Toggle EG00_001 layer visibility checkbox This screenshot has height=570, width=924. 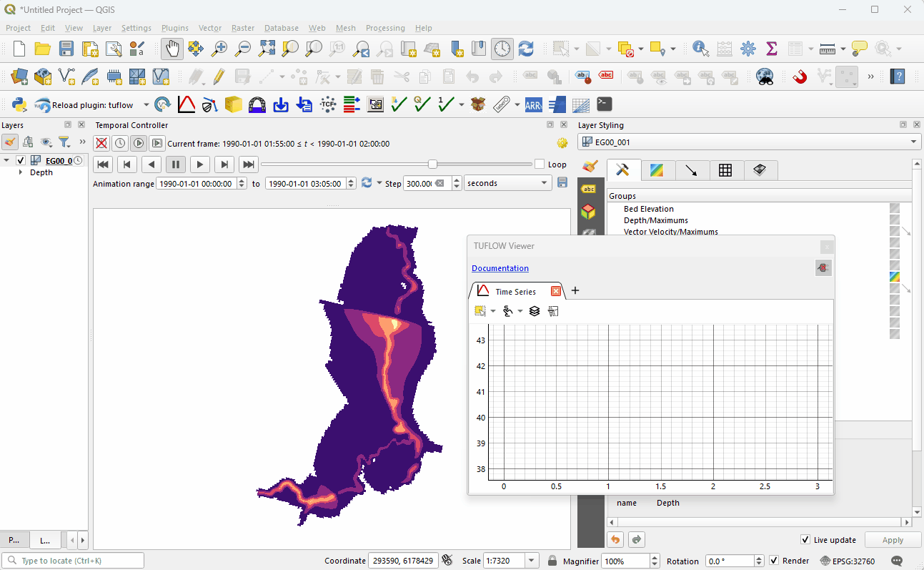tap(21, 160)
